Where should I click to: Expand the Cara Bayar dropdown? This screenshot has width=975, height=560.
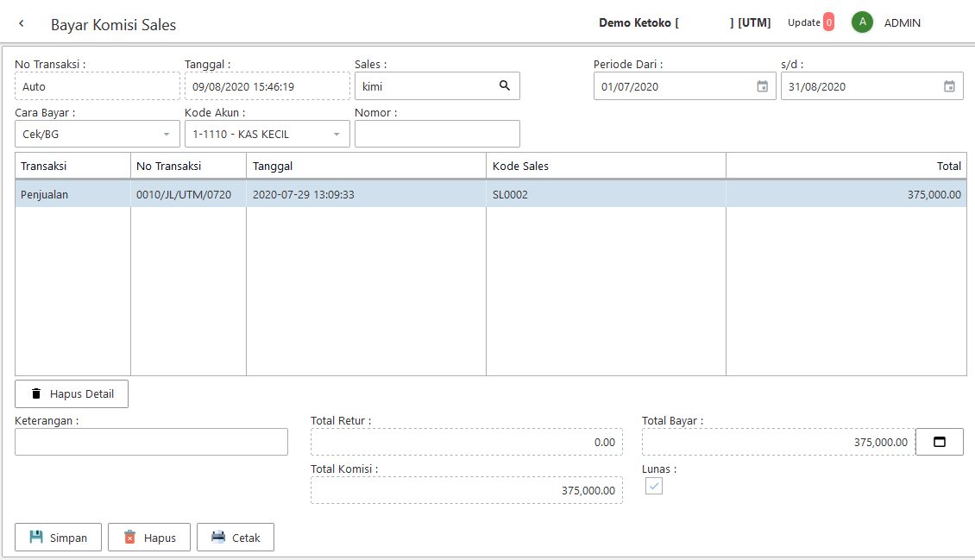167,135
